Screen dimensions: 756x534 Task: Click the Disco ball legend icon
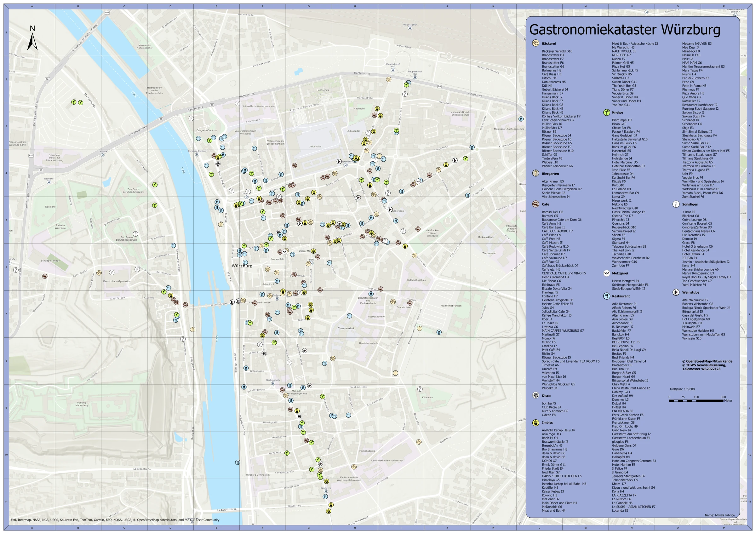point(535,395)
